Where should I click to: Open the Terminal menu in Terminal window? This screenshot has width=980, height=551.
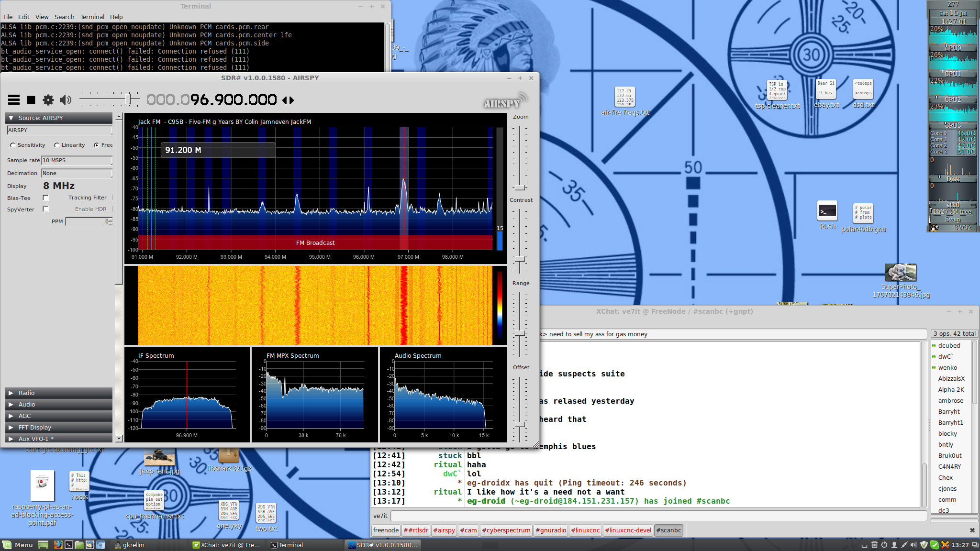[x=92, y=17]
